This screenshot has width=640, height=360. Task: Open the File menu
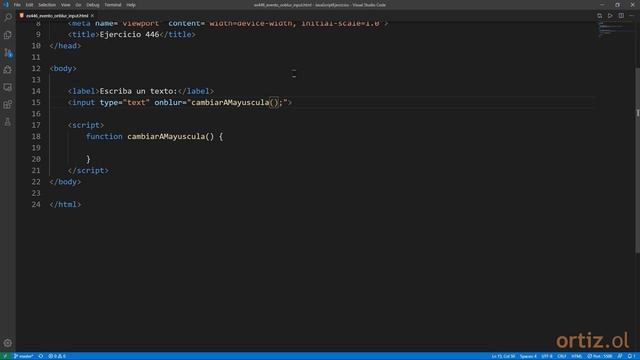pyautogui.click(x=17, y=5)
